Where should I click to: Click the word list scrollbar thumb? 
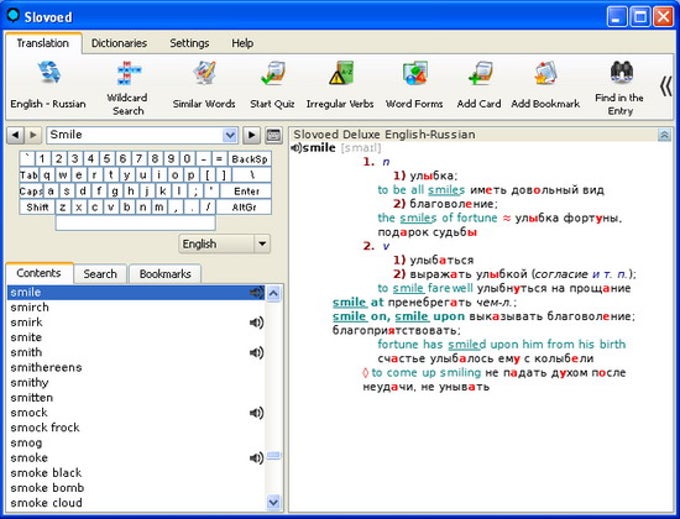pos(274,456)
